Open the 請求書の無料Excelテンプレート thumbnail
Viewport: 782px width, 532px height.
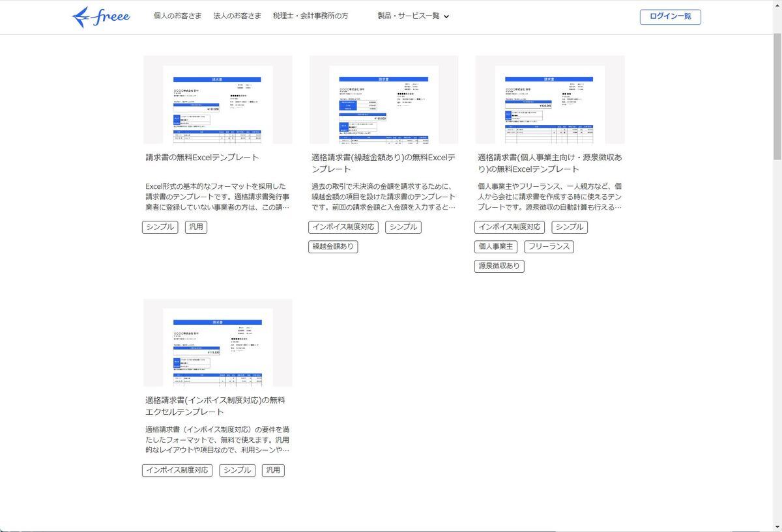tap(218, 100)
